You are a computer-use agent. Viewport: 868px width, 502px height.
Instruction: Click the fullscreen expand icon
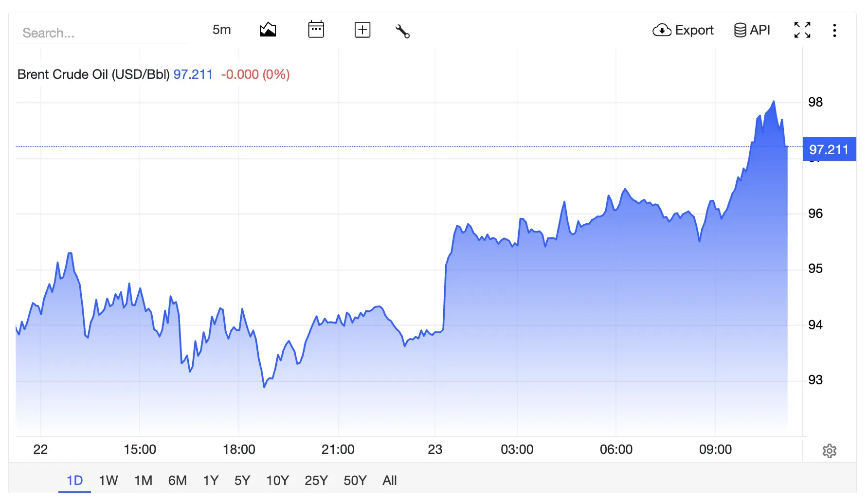tap(802, 30)
